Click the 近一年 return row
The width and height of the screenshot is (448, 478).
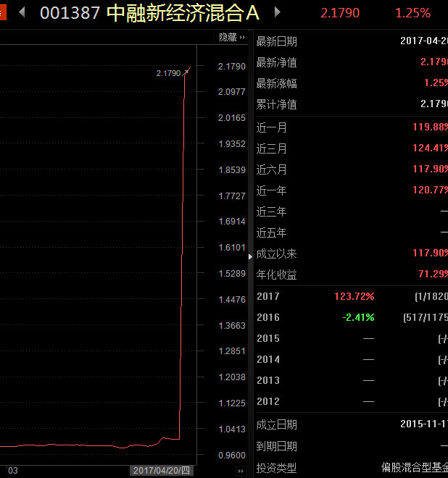click(x=352, y=190)
